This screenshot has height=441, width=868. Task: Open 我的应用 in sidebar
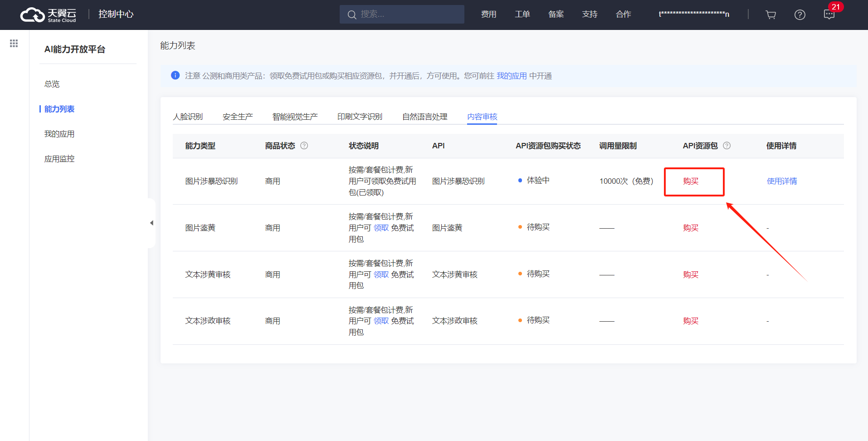click(59, 134)
